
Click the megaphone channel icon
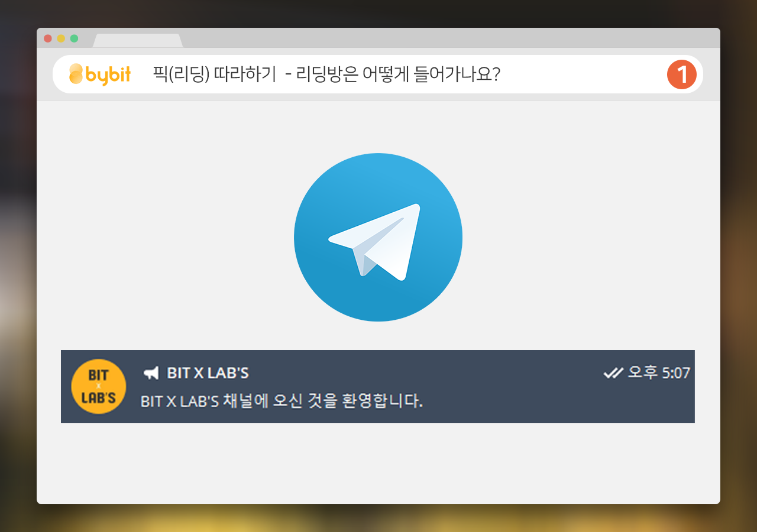[151, 373]
